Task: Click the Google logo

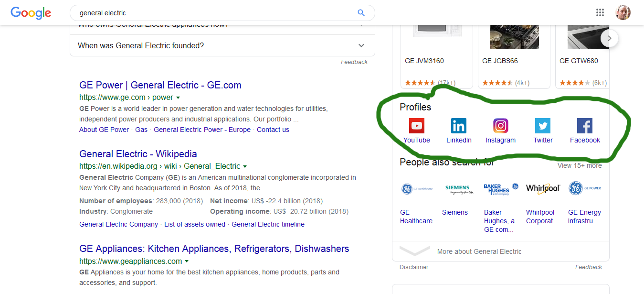Action: tap(31, 13)
